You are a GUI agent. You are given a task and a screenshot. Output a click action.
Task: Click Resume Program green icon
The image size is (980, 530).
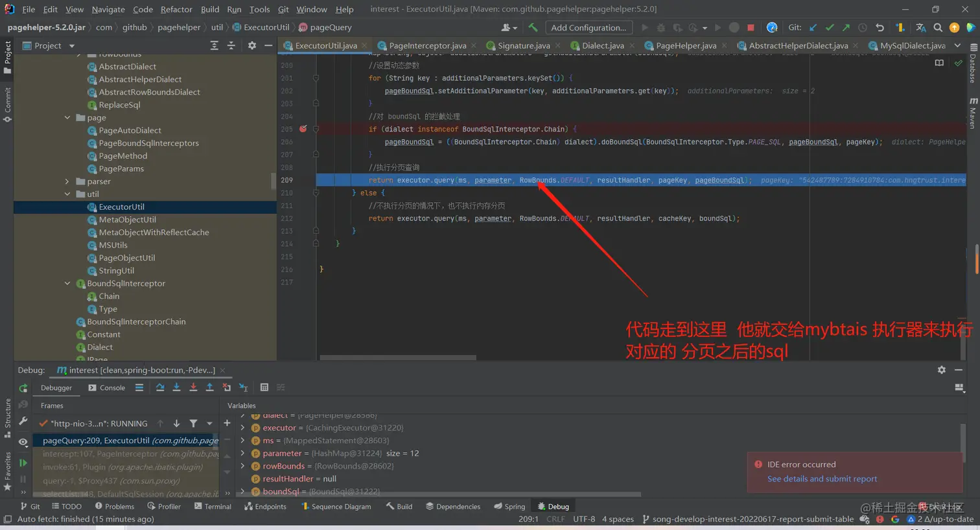[x=23, y=463]
